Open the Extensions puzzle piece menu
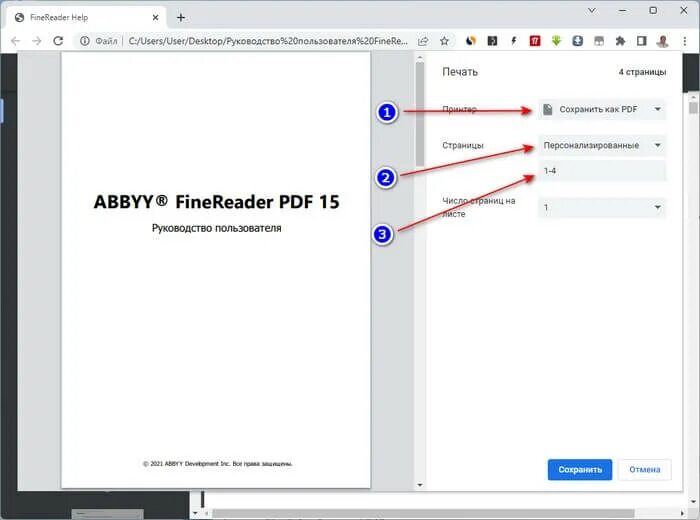This screenshot has height=520, width=700. tap(620, 41)
